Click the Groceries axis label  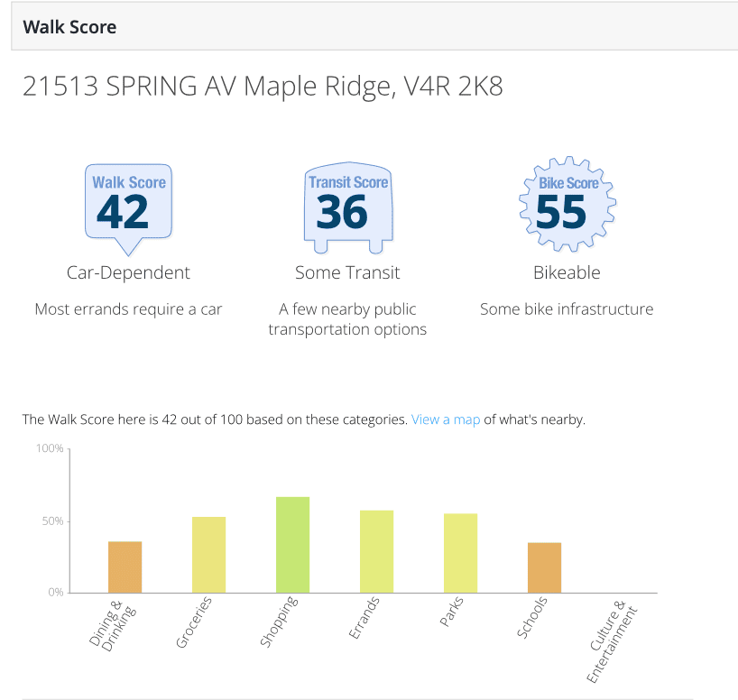194,622
